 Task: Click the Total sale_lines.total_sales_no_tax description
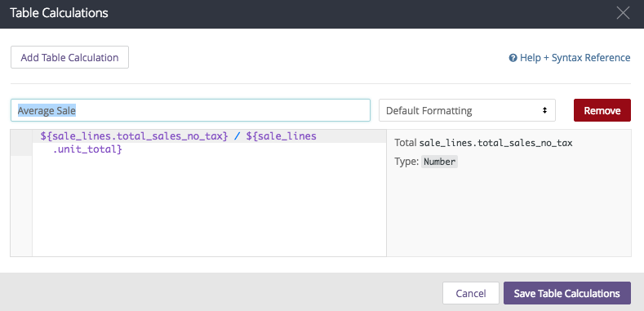click(x=483, y=143)
